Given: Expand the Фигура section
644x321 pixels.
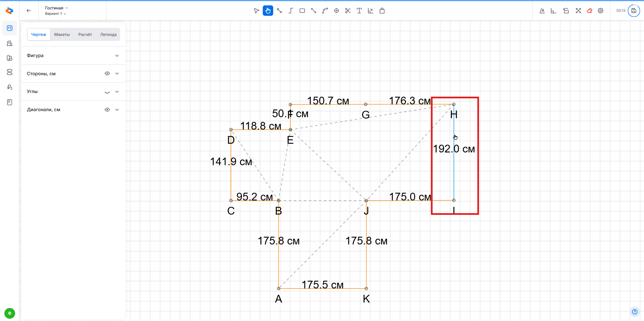Looking at the screenshot, I should click(117, 56).
